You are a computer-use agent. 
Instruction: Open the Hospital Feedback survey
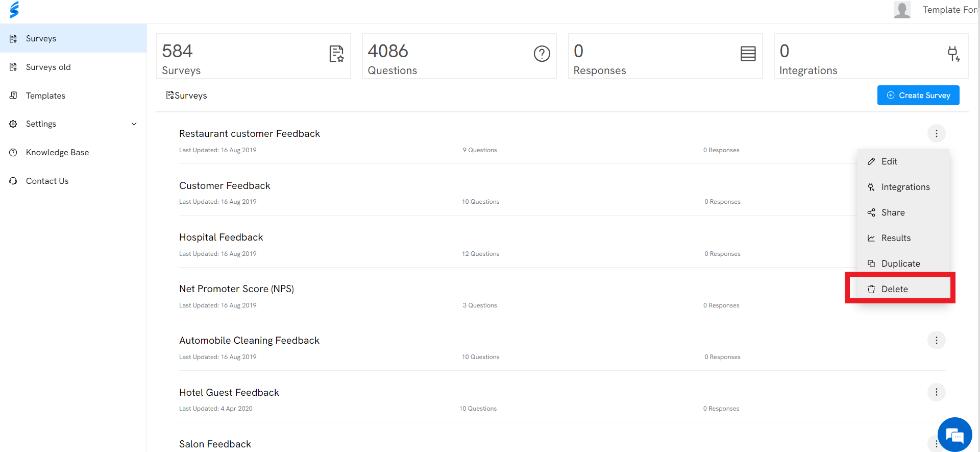tap(221, 237)
